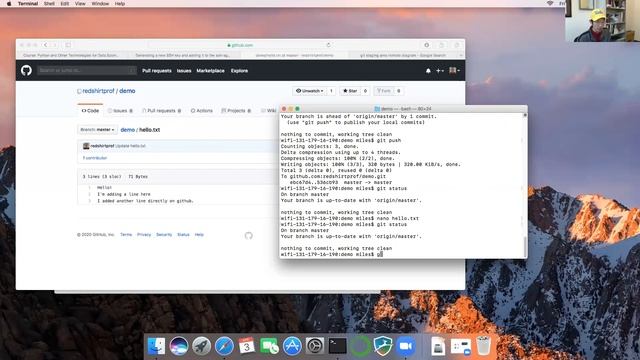Open the Security footer link
Viewport: 640px width, 360px height.
[x=164, y=235]
